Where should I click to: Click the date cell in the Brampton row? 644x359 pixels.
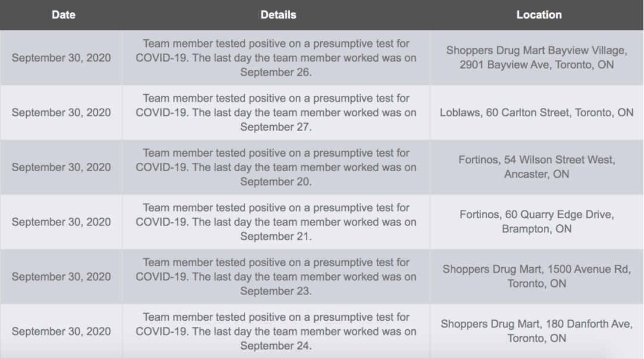(x=61, y=222)
